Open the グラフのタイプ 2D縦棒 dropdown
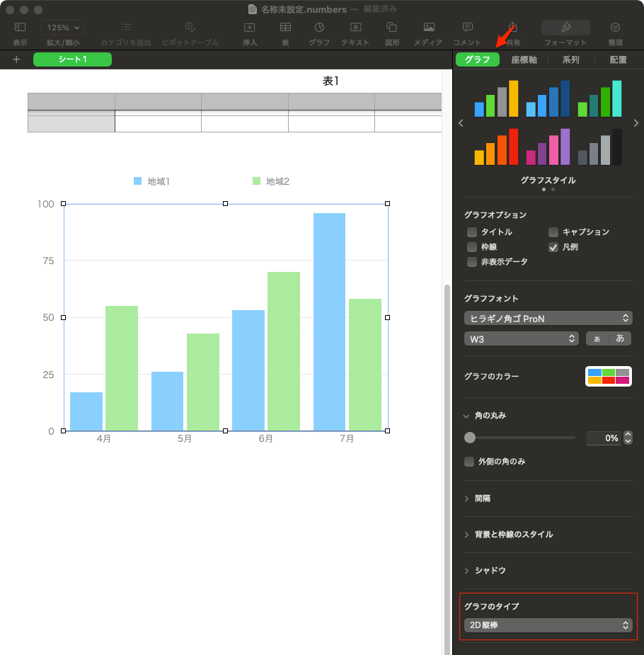Viewport: 644px width, 655px height. click(x=548, y=625)
